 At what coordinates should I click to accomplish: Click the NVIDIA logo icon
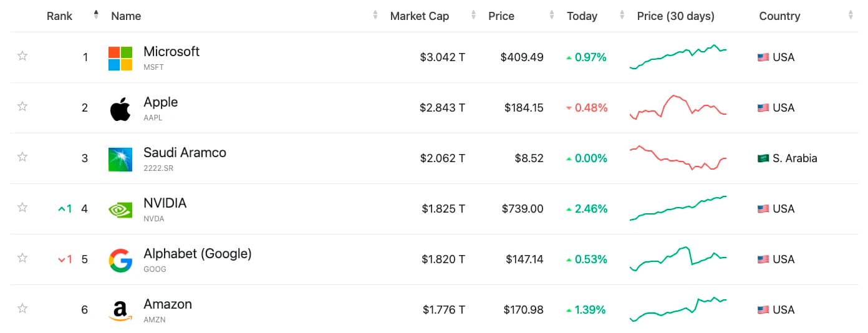120,210
